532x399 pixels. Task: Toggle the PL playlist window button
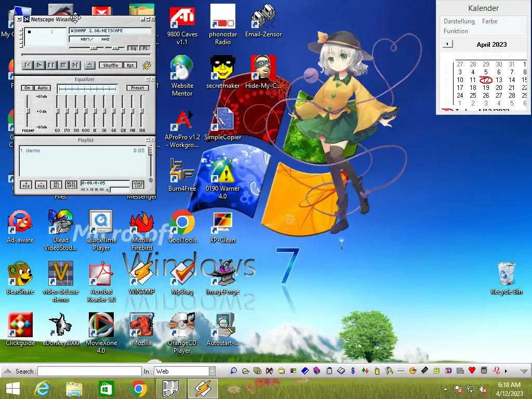coord(145,48)
